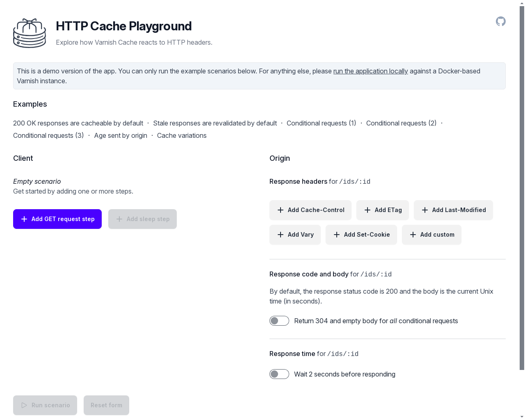Load '200 OK responses are cacheable by default' example
Screen dimensions: 525x420
point(78,123)
